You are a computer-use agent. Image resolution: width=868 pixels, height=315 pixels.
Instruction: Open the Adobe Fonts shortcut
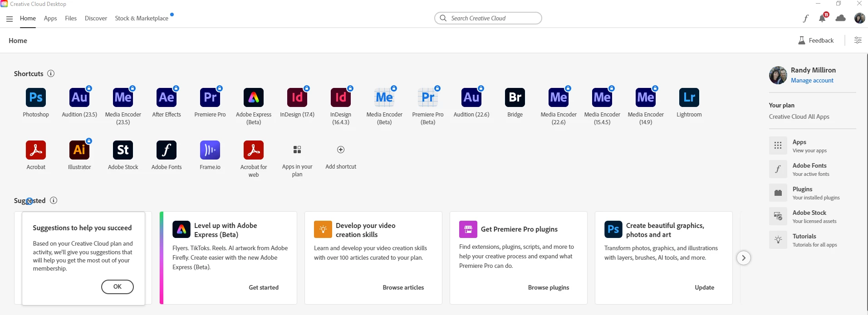coord(167,150)
